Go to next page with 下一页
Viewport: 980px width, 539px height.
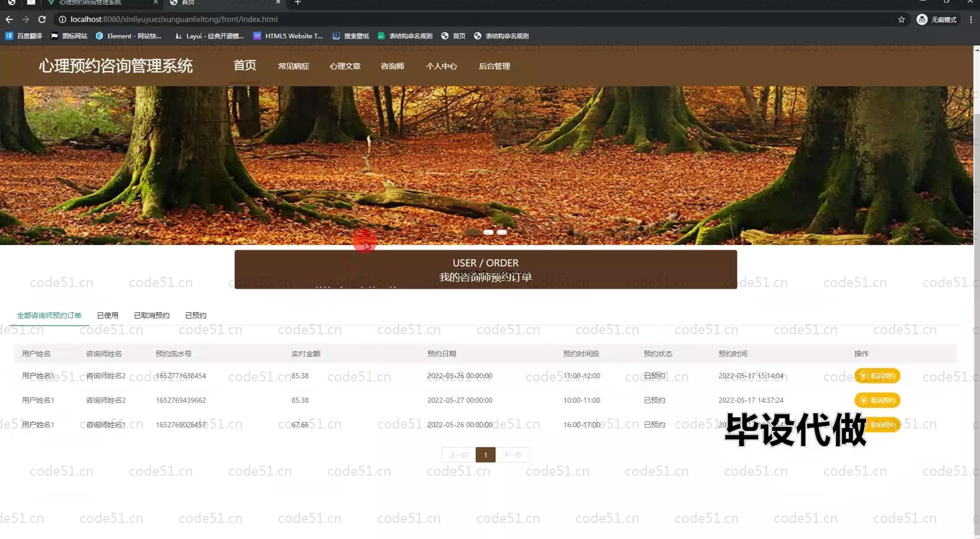[x=512, y=455]
